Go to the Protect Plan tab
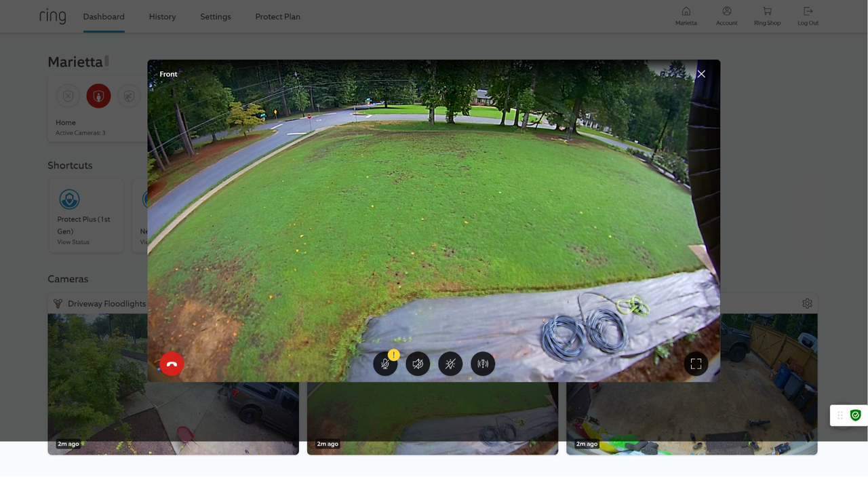Viewport: 868px width, 477px height. pyautogui.click(x=277, y=16)
